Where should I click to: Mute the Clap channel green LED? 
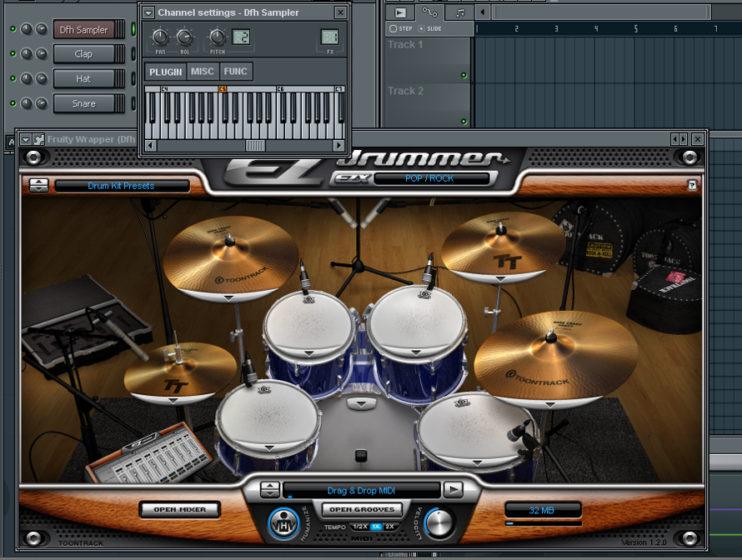pyautogui.click(x=13, y=54)
